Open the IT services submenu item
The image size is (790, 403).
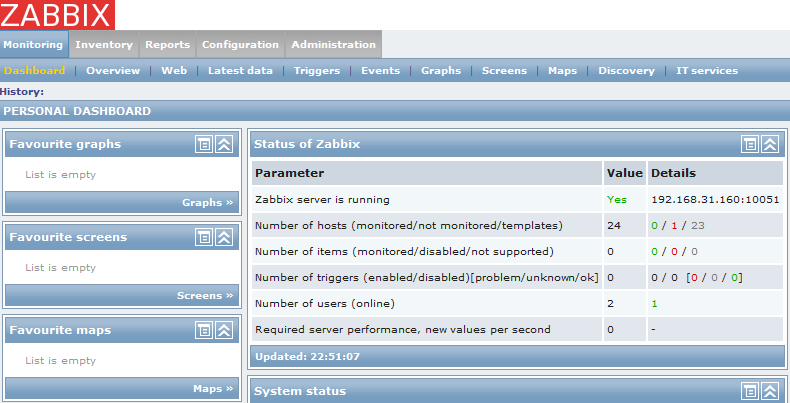[707, 71]
